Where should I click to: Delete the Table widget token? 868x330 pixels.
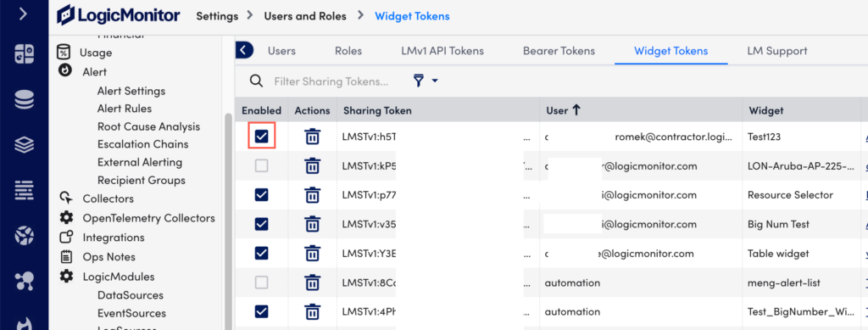pos(313,254)
